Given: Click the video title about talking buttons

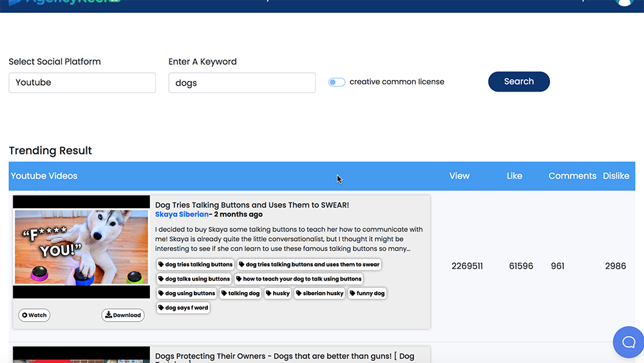Looking at the screenshot, I should pyautogui.click(x=252, y=205).
